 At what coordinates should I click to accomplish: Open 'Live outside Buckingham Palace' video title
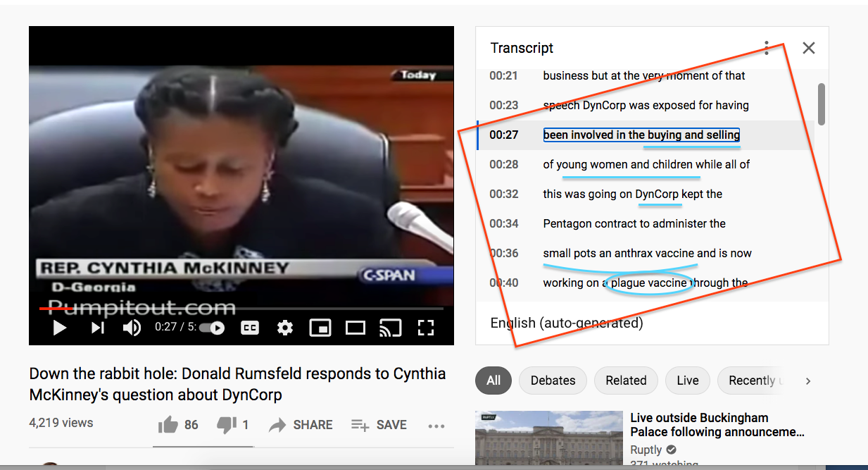pyautogui.click(x=717, y=425)
